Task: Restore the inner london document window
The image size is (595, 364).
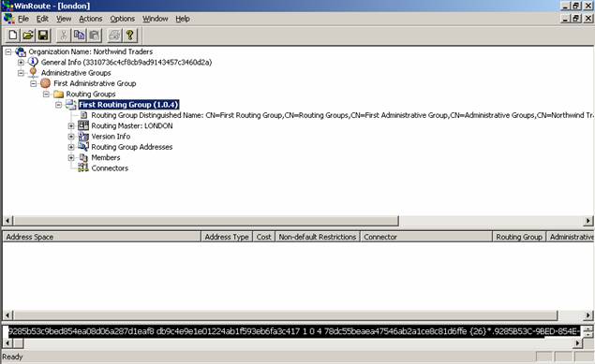Action: click(576, 18)
